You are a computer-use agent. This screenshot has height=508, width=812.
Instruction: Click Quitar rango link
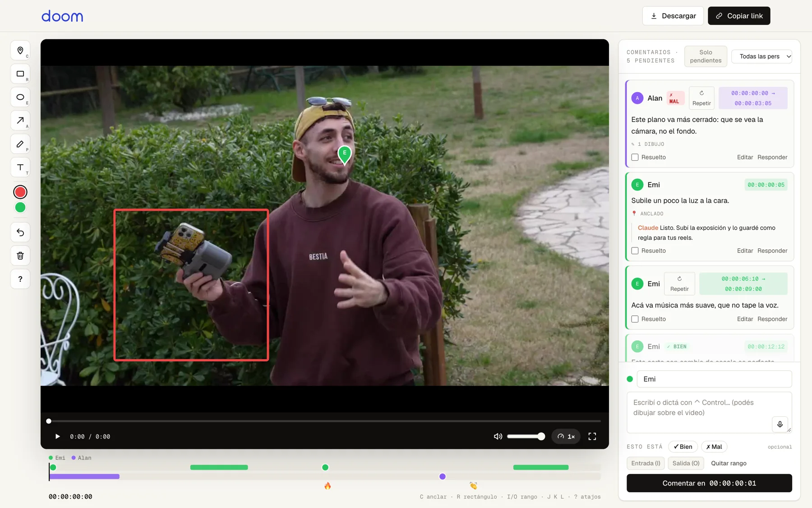click(x=729, y=463)
